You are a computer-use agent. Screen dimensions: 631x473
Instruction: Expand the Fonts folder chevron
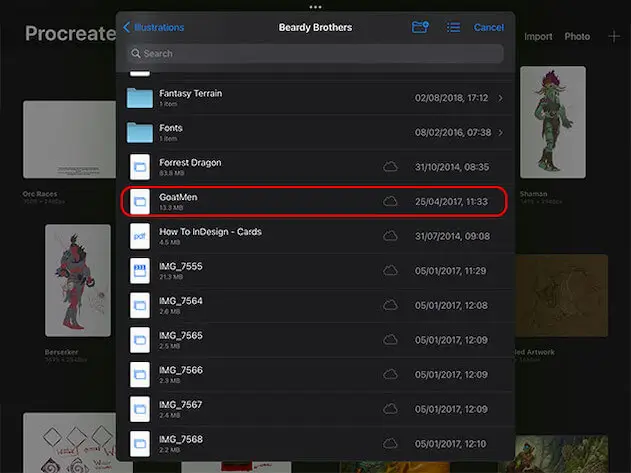point(500,133)
